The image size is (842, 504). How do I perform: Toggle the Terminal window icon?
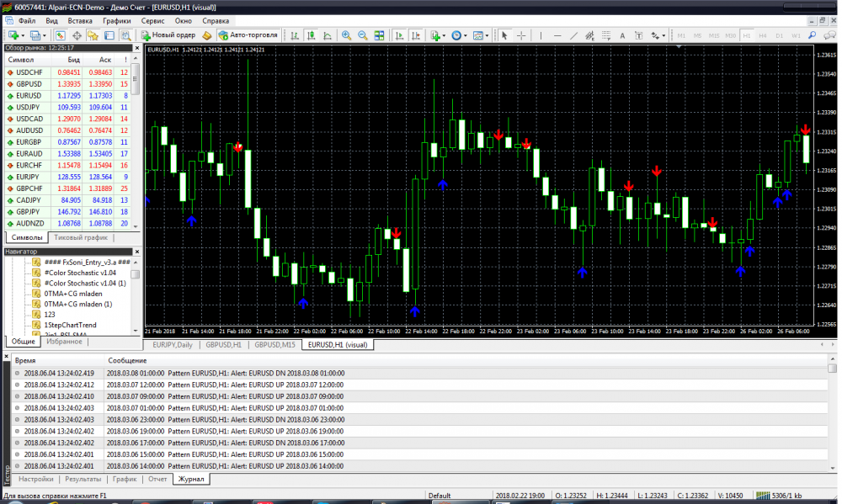(x=109, y=35)
